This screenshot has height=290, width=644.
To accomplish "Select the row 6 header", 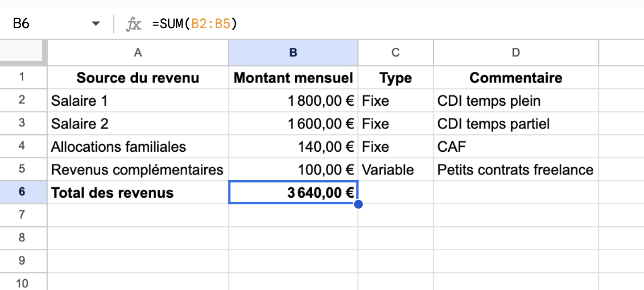I will tap(22, 192).
